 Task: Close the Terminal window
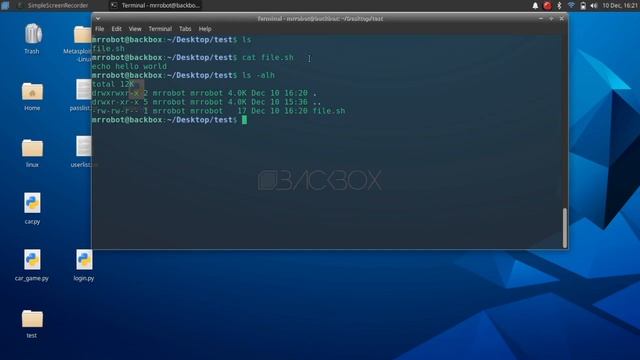pos(562,19)
